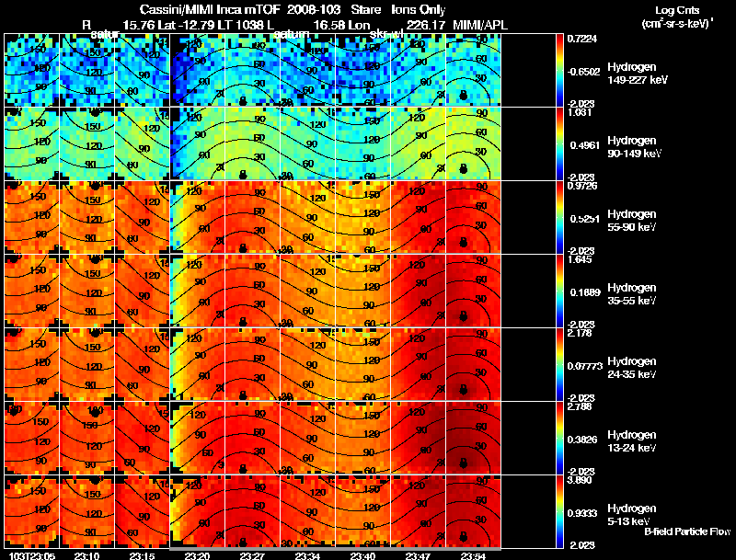Click the color bar beside Hydrogen 5-13 keV

[x=559, y=511]
